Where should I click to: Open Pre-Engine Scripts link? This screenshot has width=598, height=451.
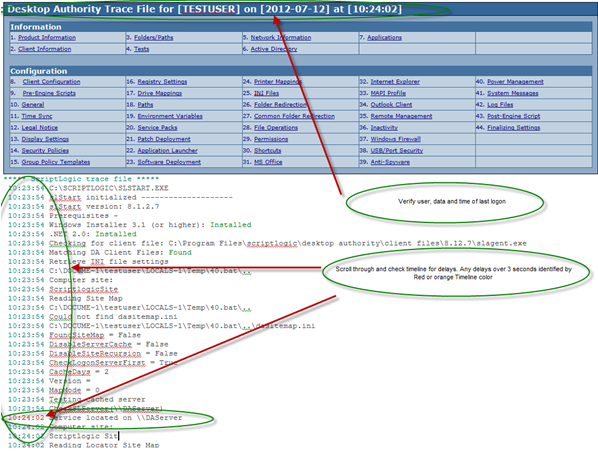49,93
